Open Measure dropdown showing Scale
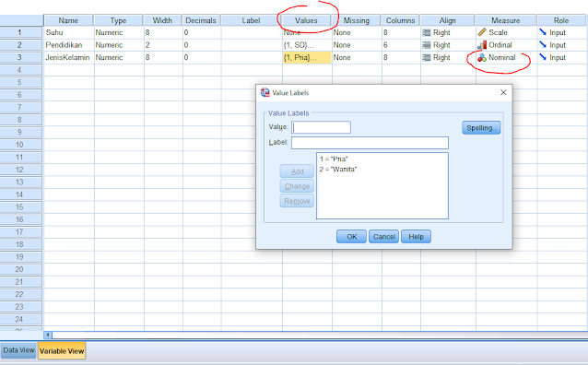Image resolution: width=588 pixels, height=365 pixels. tap(506, 32)
